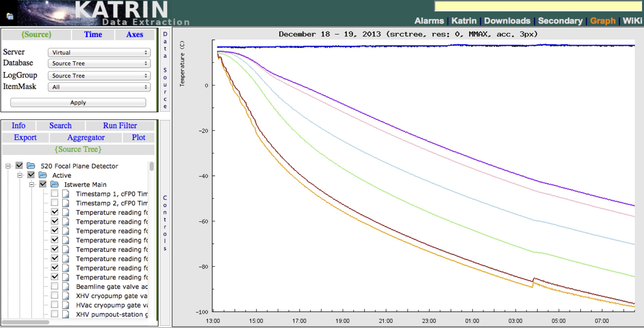Click document icon beside Beamline gate valve
Screen dimensions: 644x328
point(66,286)
